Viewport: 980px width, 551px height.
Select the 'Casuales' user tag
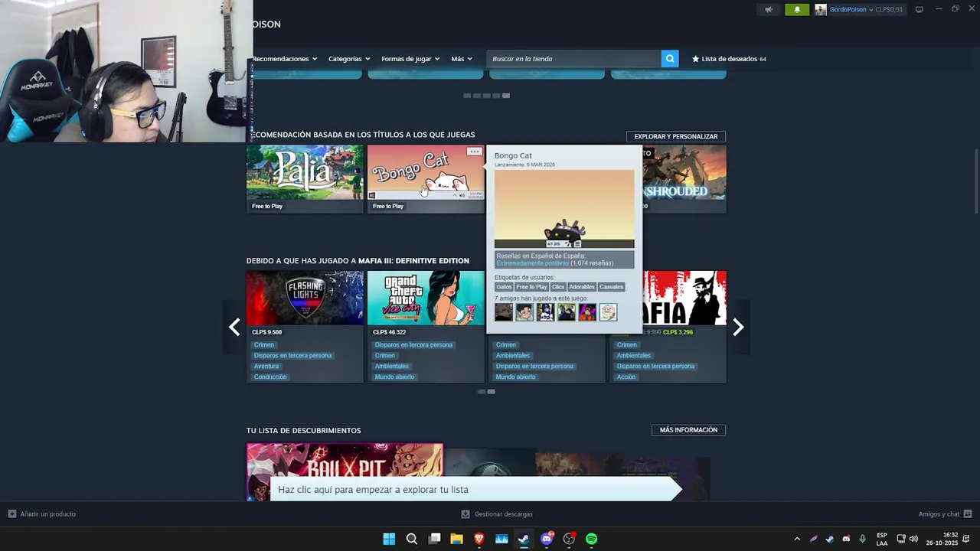click(x=611, y=287)
